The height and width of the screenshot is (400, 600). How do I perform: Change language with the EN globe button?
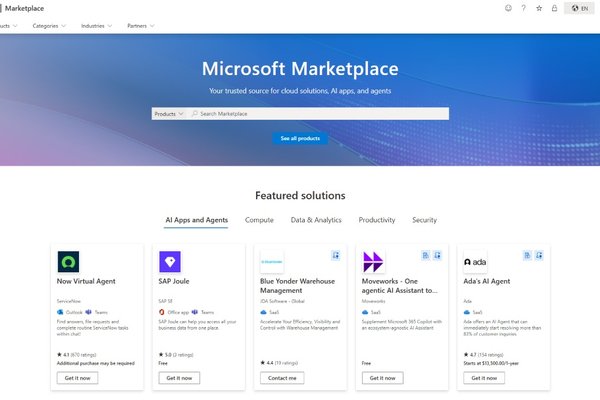pyautogui.click(x=579, y=8)
